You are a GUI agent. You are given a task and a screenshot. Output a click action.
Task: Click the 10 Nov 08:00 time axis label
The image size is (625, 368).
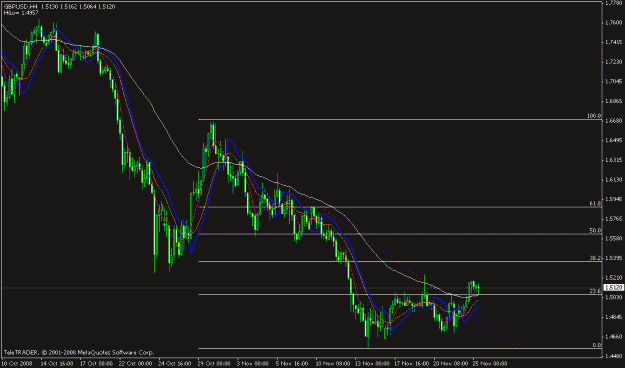click(x=332, y=364)
